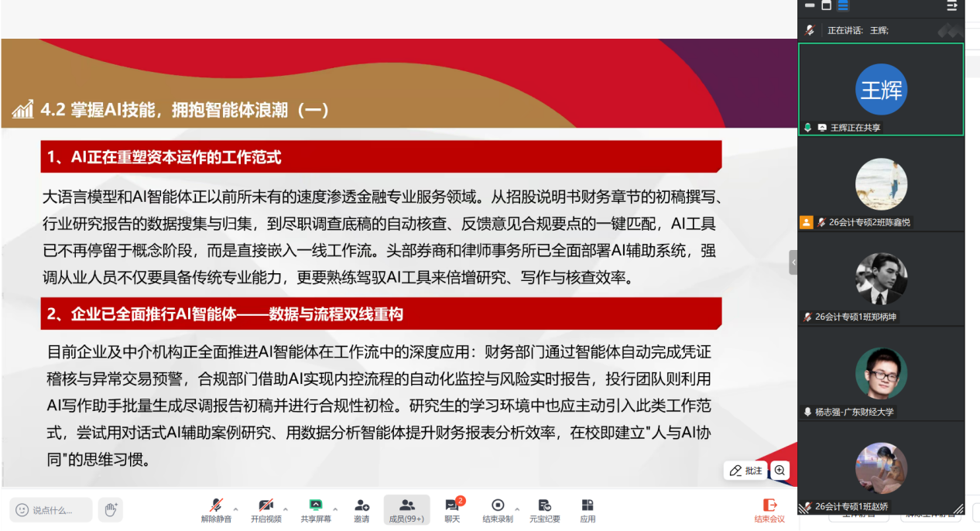Open 元宝纪要 meeting notes icon
Viewport: 980px width, 531px height.
[x=544, y=509]
